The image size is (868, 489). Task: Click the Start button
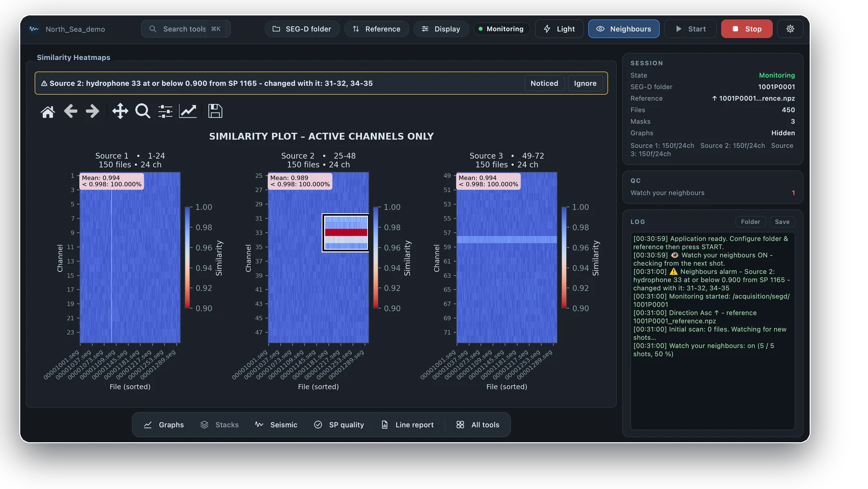(691, 29)
